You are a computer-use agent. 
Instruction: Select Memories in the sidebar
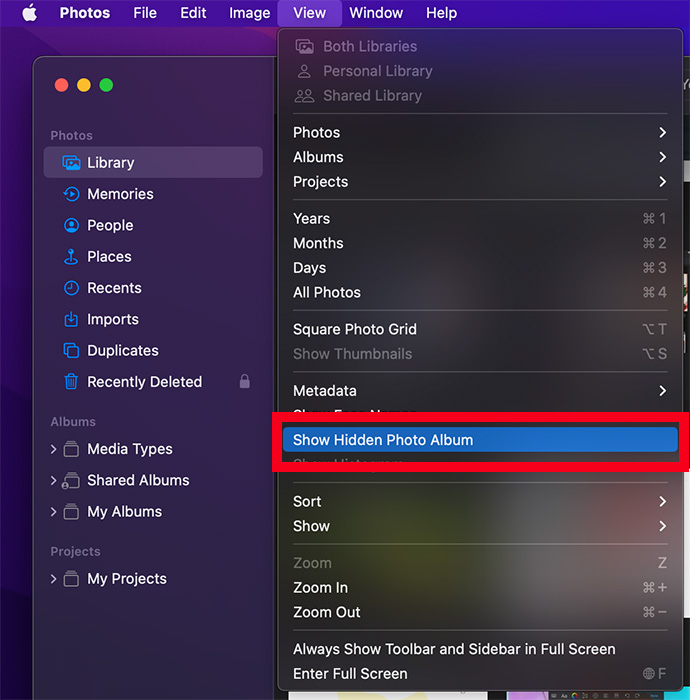(153, 194)
